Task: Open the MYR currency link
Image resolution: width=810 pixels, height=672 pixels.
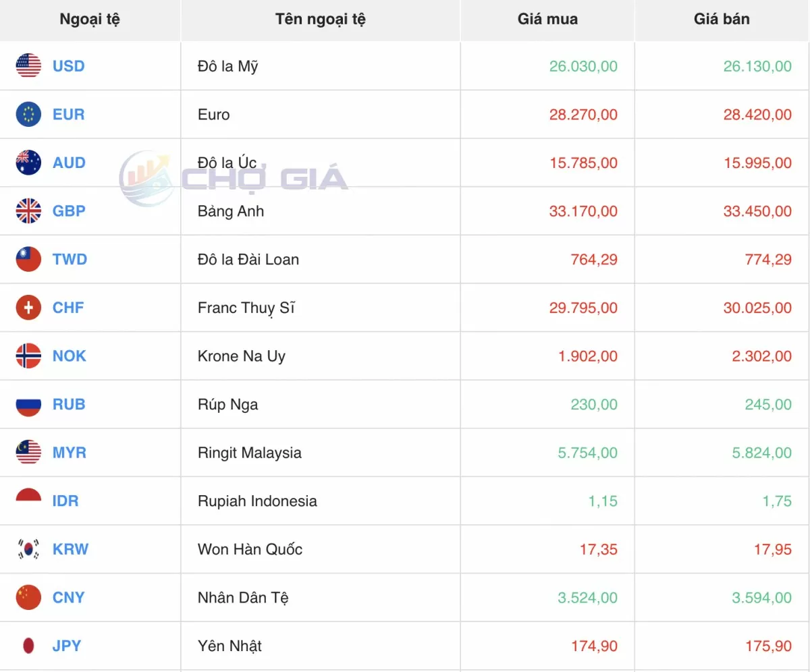Action: [x=69, y=453]
